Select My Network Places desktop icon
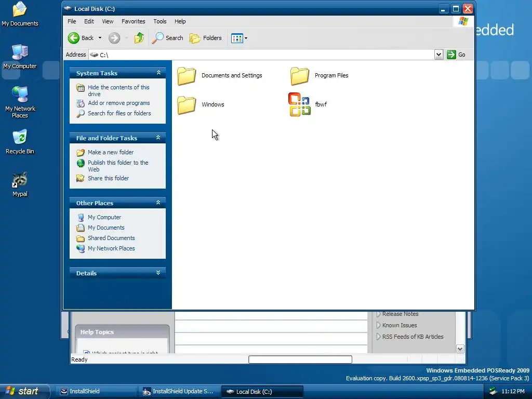 point(20,102)
